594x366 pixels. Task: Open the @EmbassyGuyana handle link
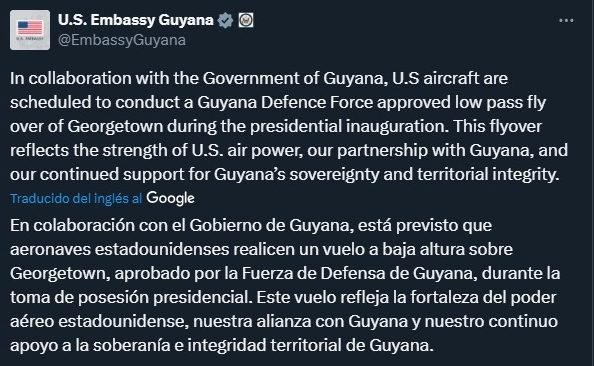pos(122,40)
